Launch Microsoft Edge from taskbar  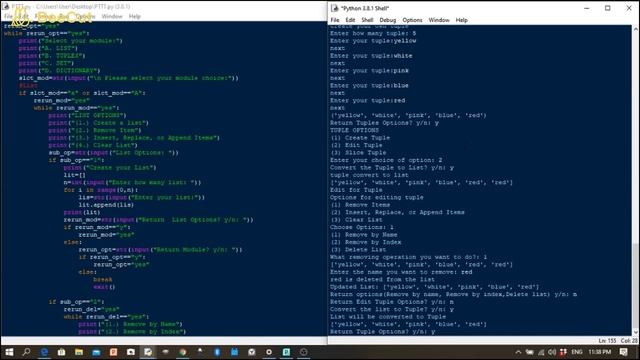(x=44, y=352)
